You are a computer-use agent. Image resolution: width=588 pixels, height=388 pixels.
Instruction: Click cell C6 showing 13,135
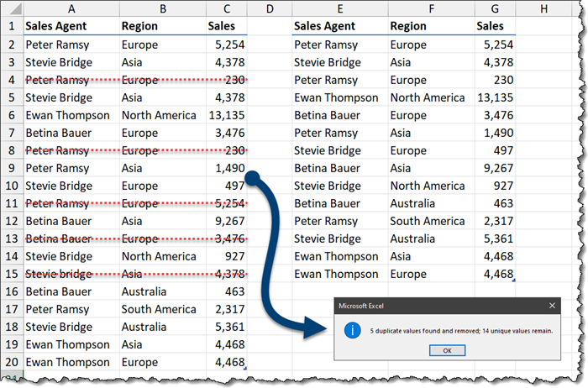click(x=226, y=115)
